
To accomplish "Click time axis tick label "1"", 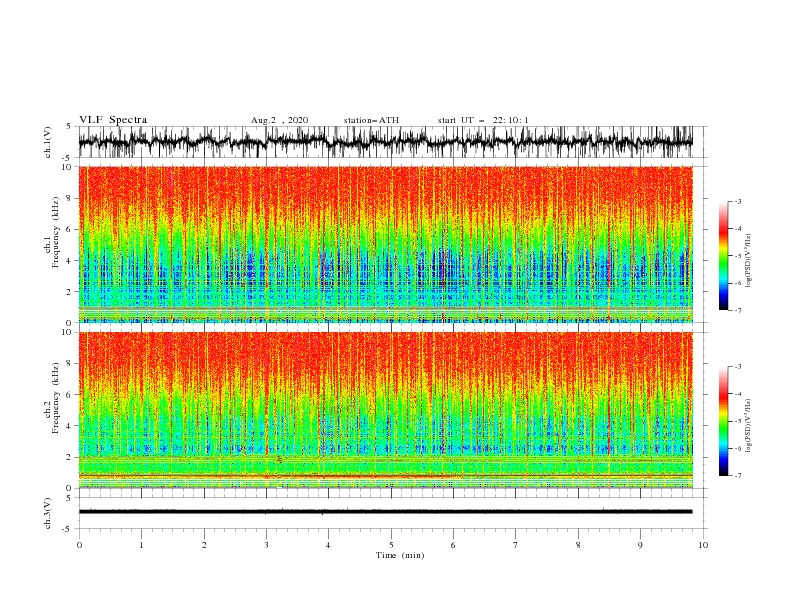I will pyautogui.click(x=141, y=545).
